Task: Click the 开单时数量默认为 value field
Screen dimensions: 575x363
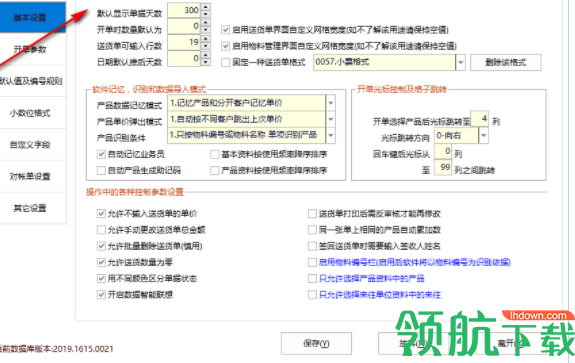Action: coord(184,26)
